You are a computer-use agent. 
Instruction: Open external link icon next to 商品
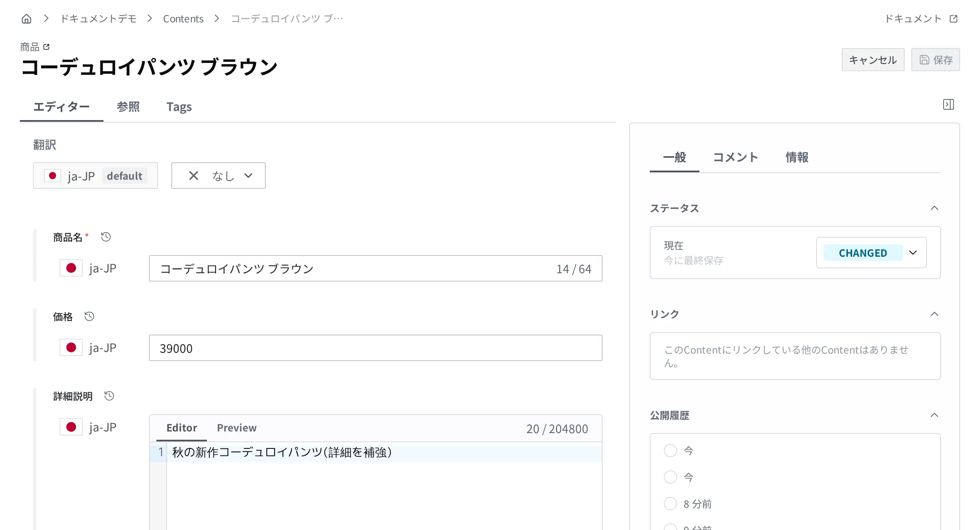46,47
